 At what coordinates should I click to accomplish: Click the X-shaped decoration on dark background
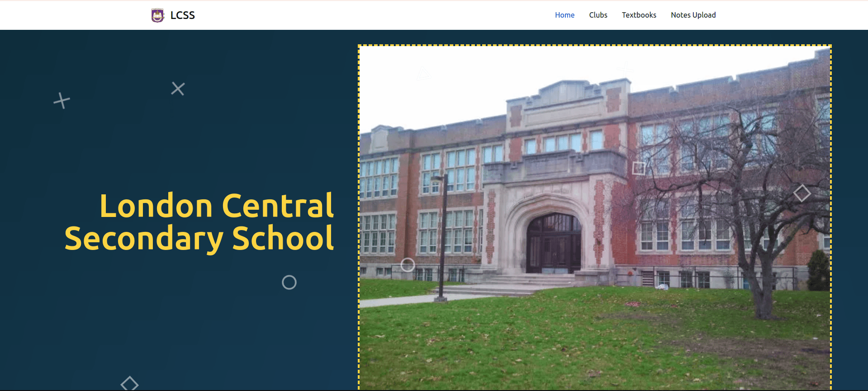pyautogui.click(x=178, y=89)
